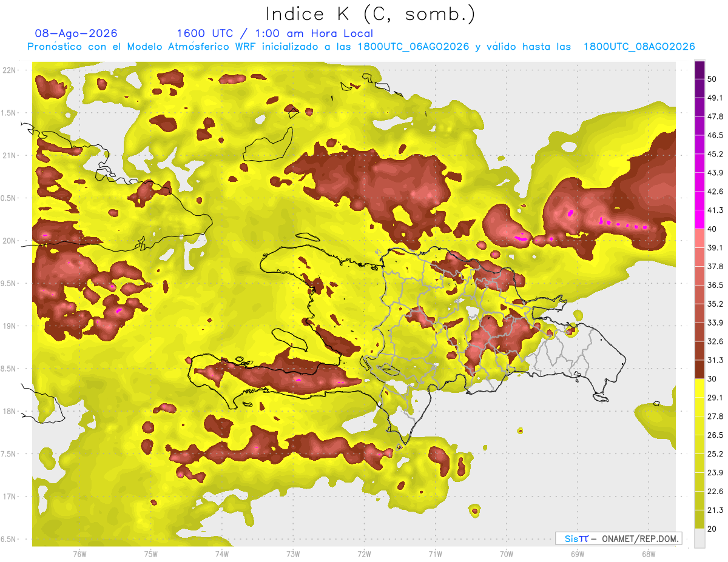Screen dimensions: 728x562
Task: Click the "76W" longitude label
Action: tap(79, 554)
